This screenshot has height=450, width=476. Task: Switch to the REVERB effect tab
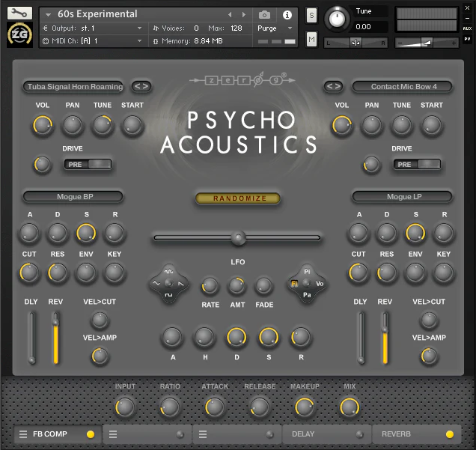[x=416, y=434]
